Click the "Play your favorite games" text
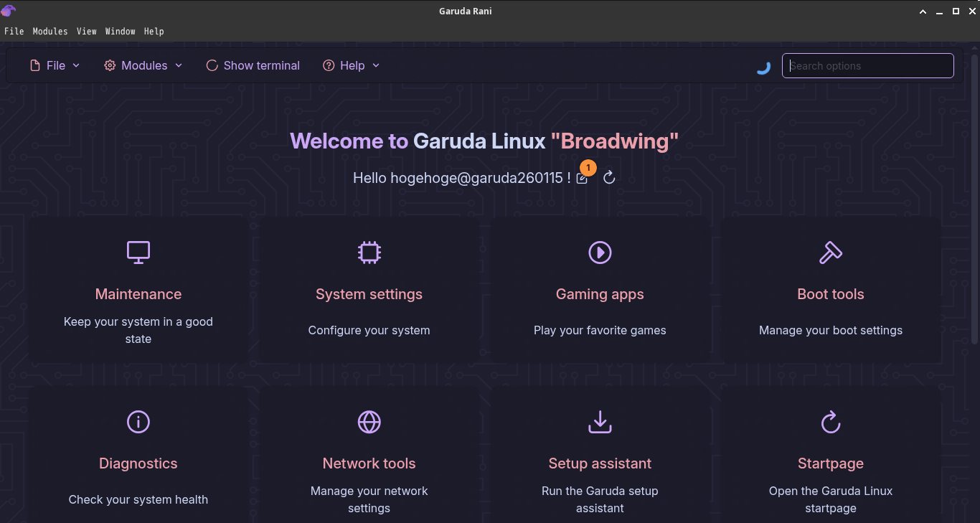Image resolution: width=980 pixels, height=523 pixels. [600, 330]
